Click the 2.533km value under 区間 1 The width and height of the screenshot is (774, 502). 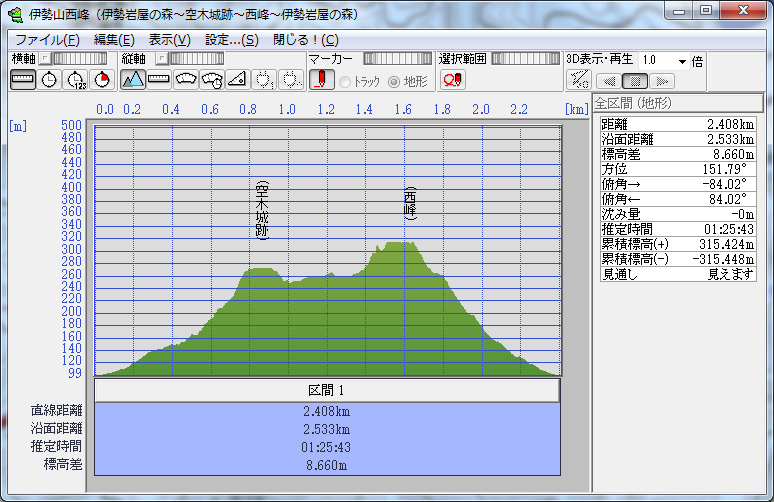click(327, 429)
